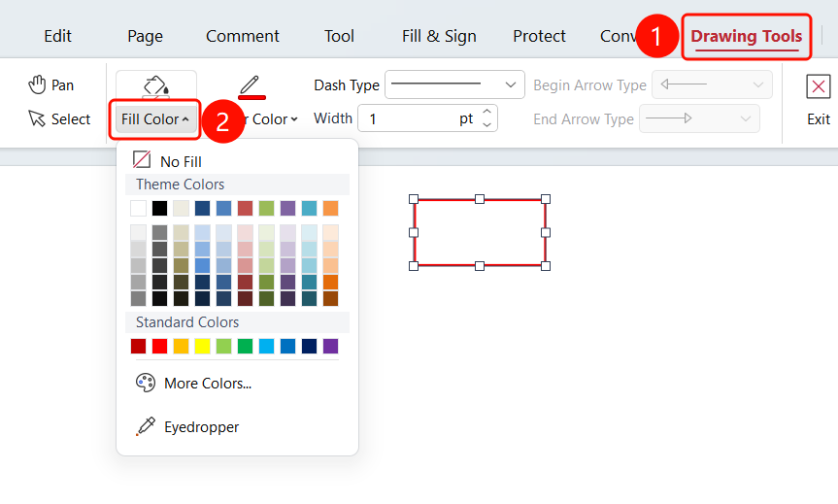Increase width with the up stepper arrow
This screenshot has height=504, width=838.
tap(486, 112)
